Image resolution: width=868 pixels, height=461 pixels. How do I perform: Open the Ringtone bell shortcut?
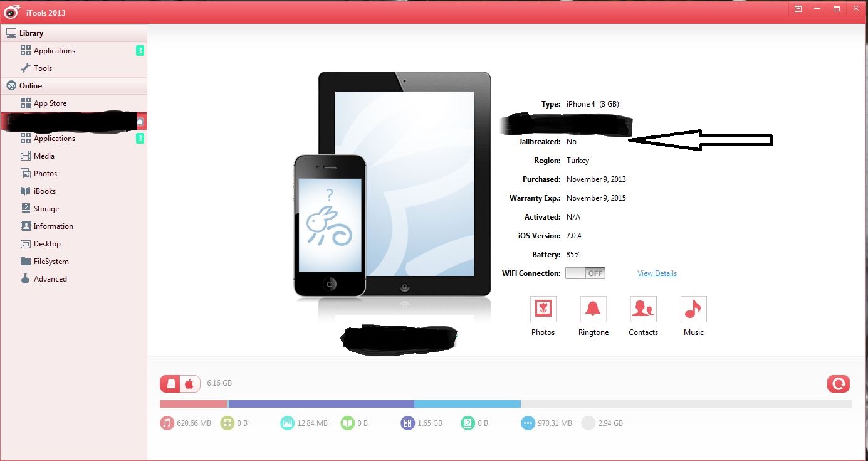[593, 309]
